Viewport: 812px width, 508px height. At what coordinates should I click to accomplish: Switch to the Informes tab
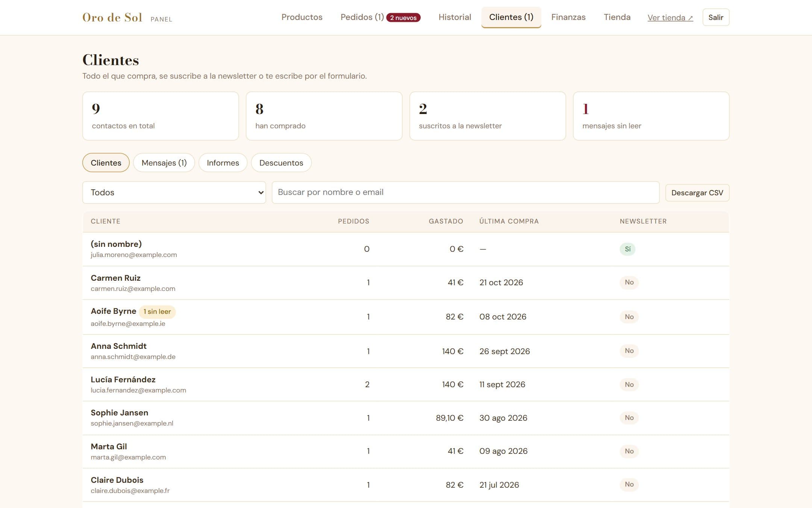point(223,163)
